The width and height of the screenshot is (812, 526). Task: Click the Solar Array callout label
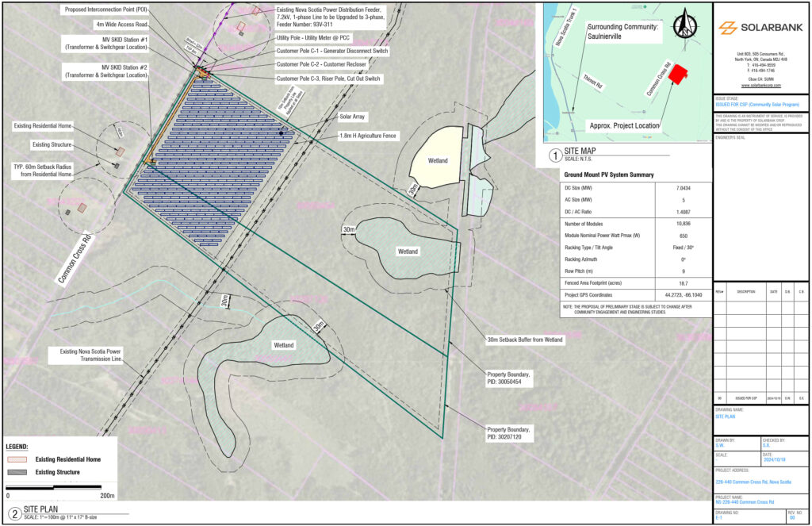coord(352,117)
